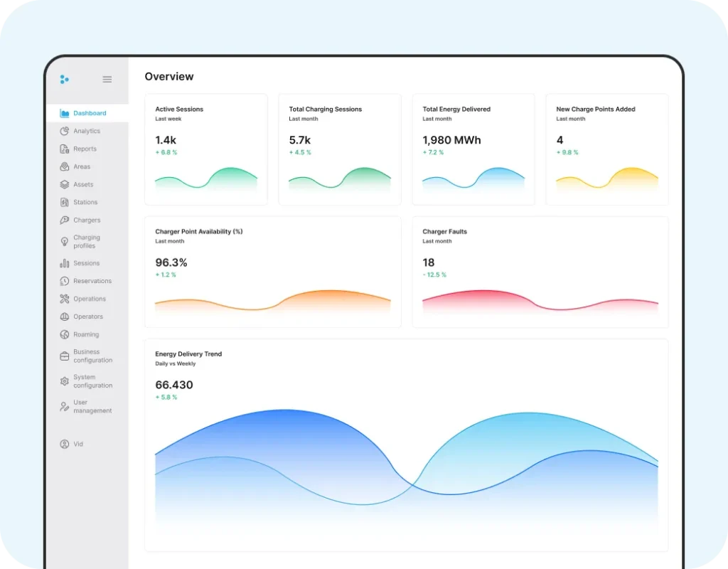Click the app logo in the sidebar

(x=64, y=79)
